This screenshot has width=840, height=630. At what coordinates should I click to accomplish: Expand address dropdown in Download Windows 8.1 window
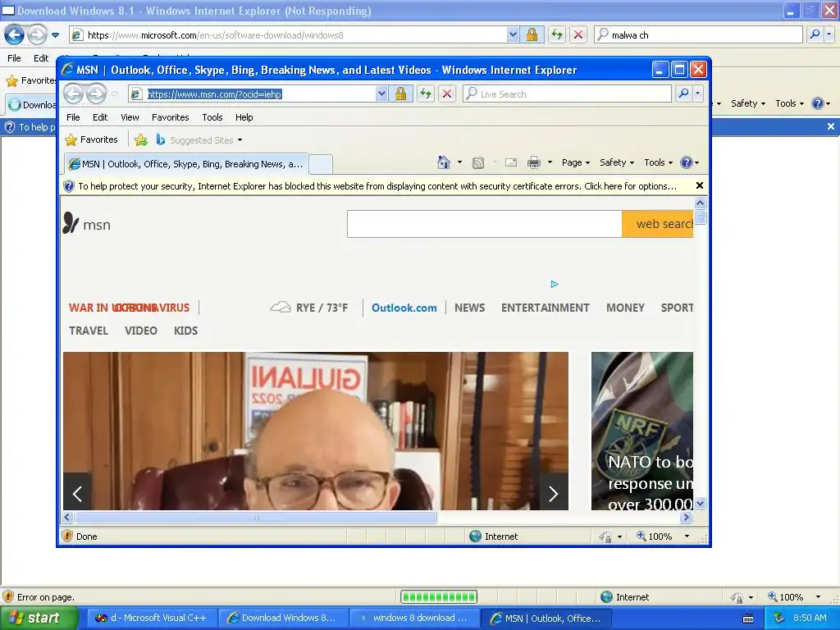pos(513,34)
